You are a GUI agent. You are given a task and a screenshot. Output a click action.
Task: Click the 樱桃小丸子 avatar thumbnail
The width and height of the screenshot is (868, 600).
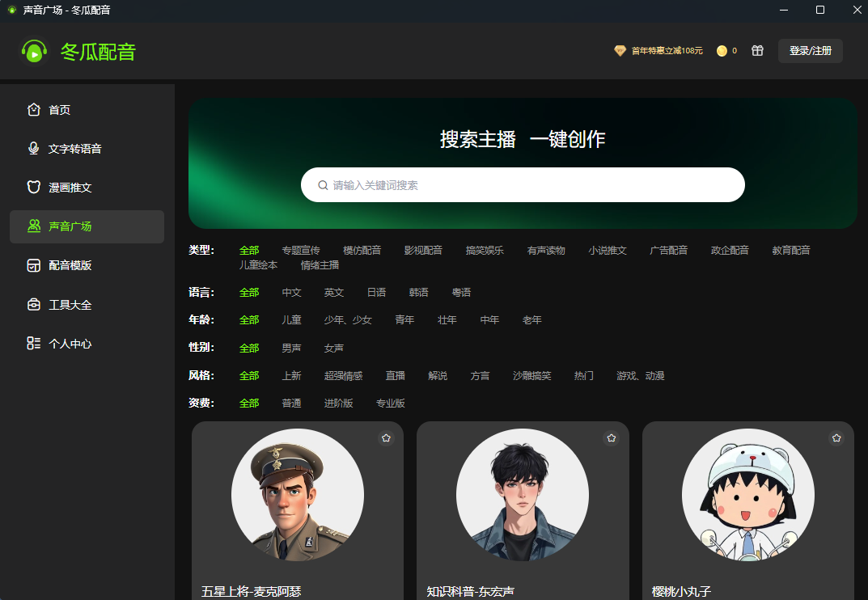coord(747,494)
